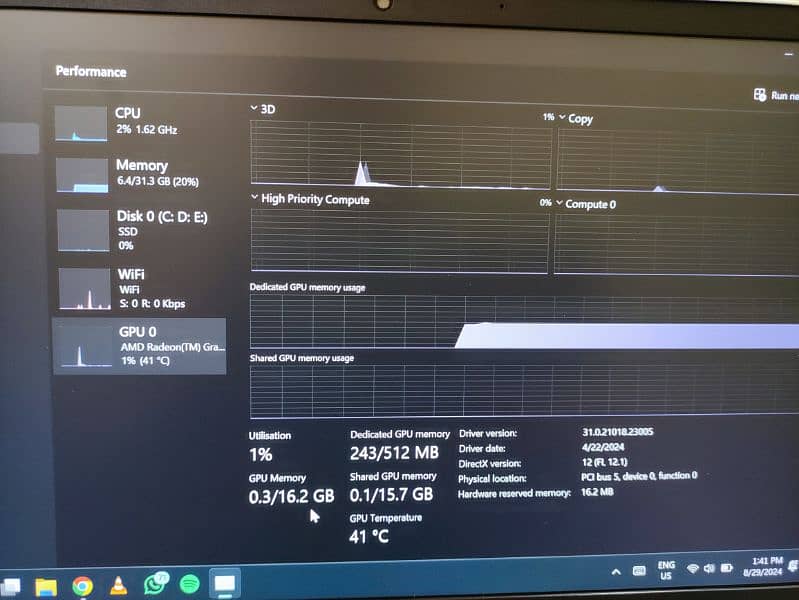Minimize the Task Manager window
This screenshot has height=600, width=799.
click(x=789, y=54)
